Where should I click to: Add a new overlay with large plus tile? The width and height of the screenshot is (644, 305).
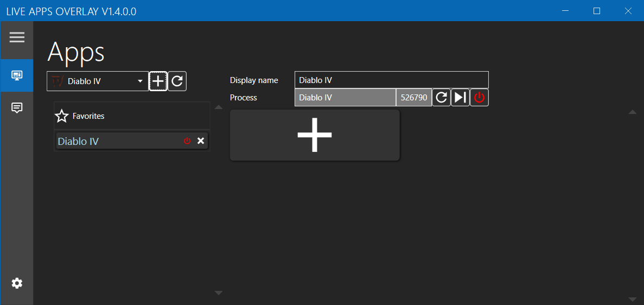point(315,135)
